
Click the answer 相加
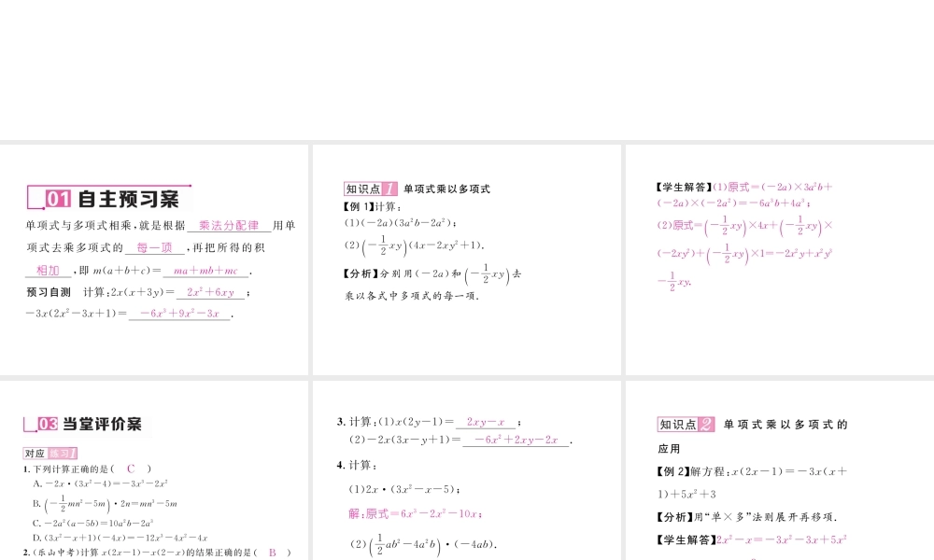(x=49, y=270)
